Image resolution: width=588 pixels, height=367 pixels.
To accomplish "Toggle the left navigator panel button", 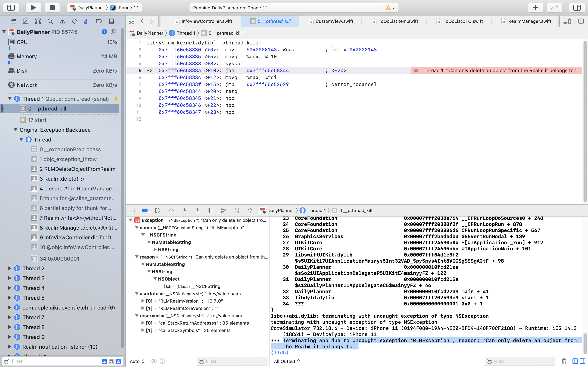I will (11, 8).
